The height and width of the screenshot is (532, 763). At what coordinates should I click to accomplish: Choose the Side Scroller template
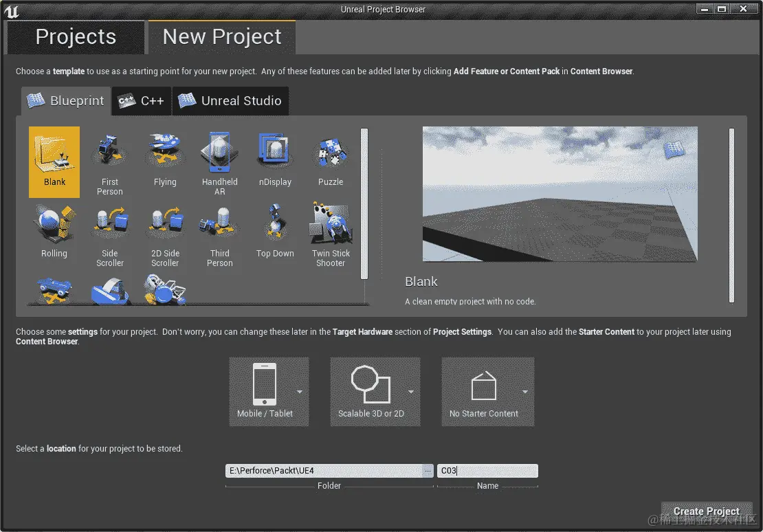(x=109, y=234)
